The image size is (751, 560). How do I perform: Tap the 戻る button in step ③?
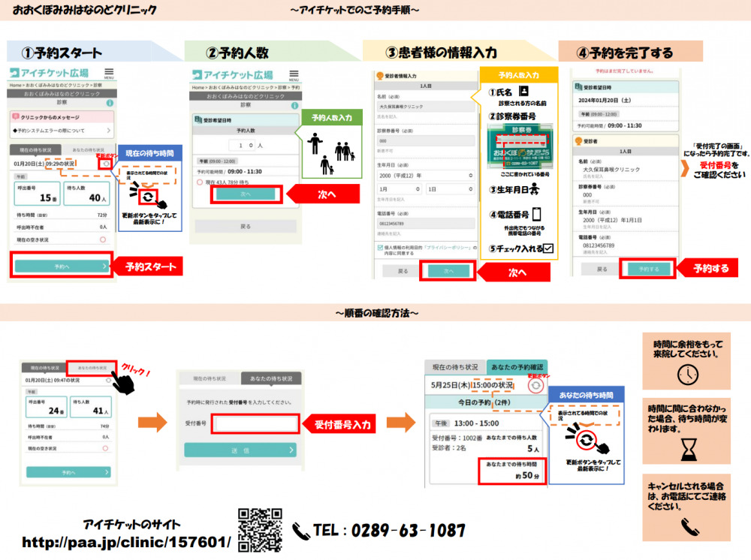click(x=403, y=271)
